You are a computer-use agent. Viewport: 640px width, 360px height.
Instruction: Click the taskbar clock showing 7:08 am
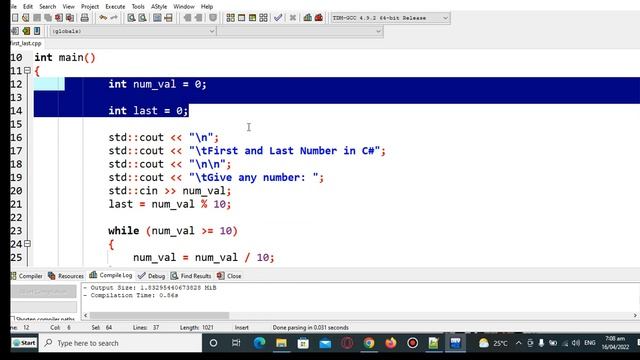pyautogui.click(x=615, y=343)
